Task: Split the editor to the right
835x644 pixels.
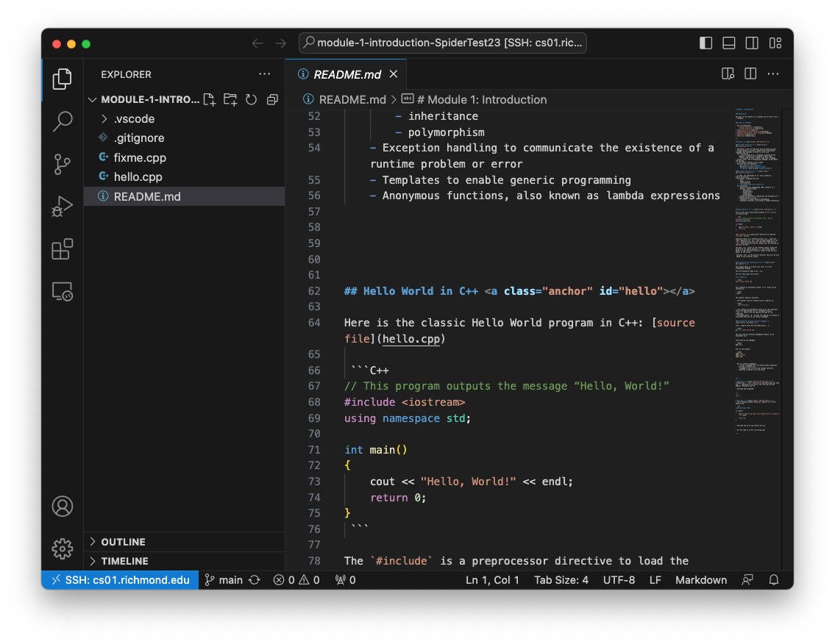Action: pyautogui.click(x=750, y=74)
